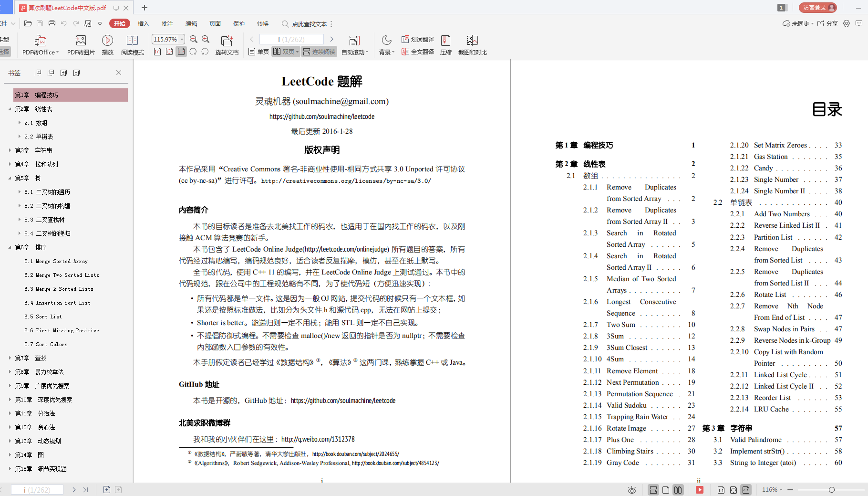Click the 点此查找文本 search field
The height and width of the screenshot is (496, 868).
310,23
